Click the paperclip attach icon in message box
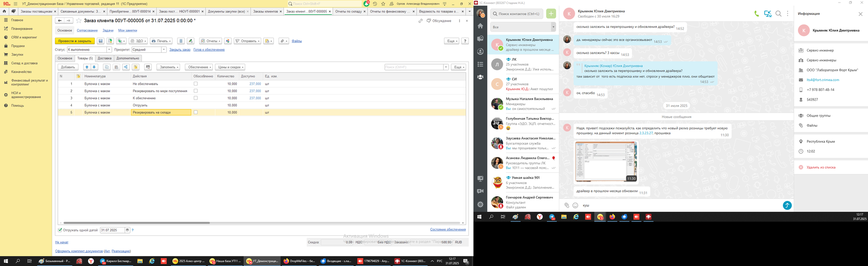 click(566, 205)
